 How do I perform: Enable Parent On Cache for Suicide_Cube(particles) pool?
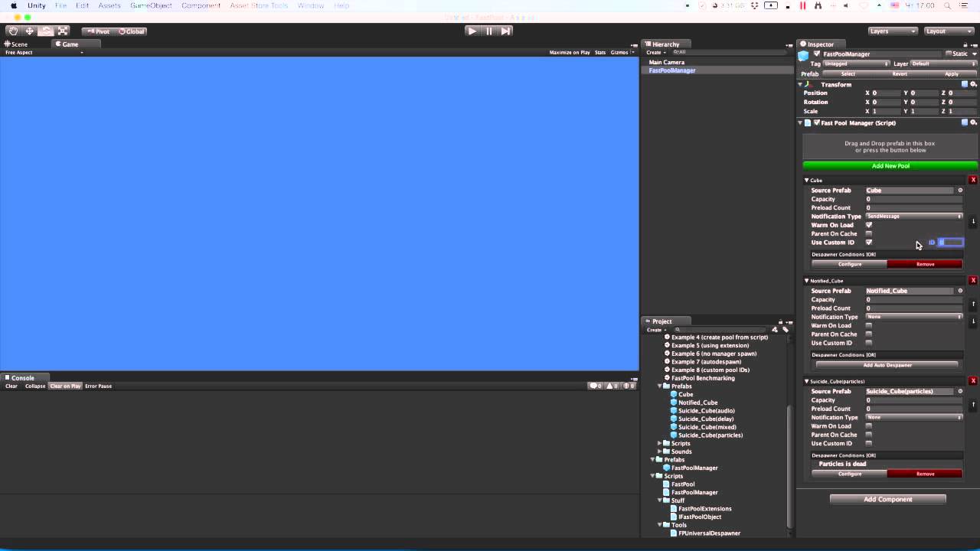868,435
